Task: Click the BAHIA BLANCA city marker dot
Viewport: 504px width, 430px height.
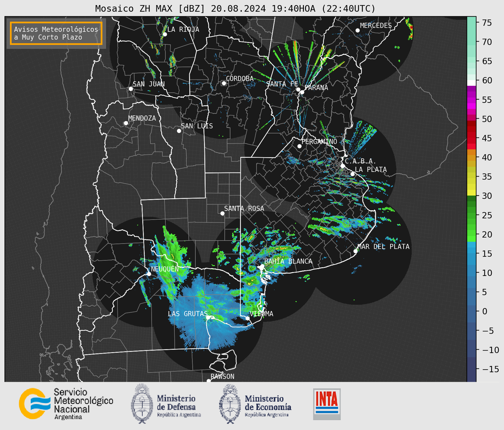Action: coord(262,266)
